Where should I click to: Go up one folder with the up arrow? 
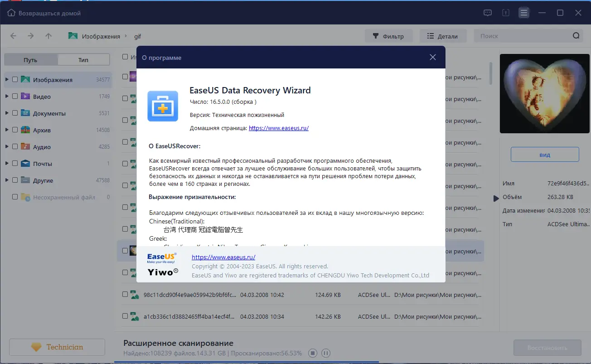click(x=48, y=35)
